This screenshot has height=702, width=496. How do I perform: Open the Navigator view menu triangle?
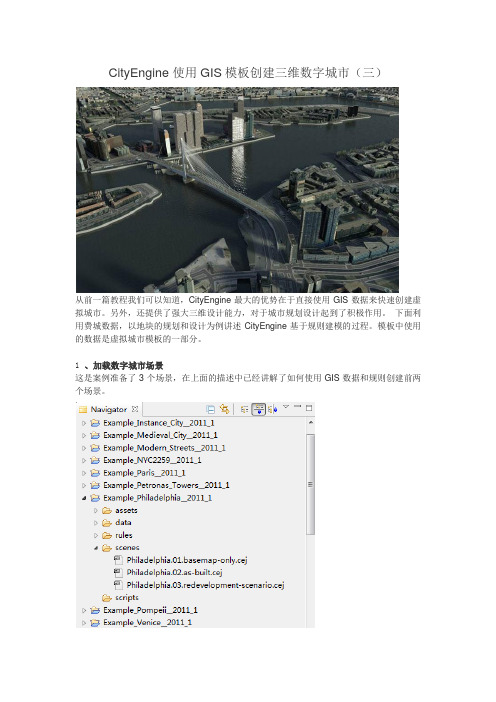click(x=286, y=407)
